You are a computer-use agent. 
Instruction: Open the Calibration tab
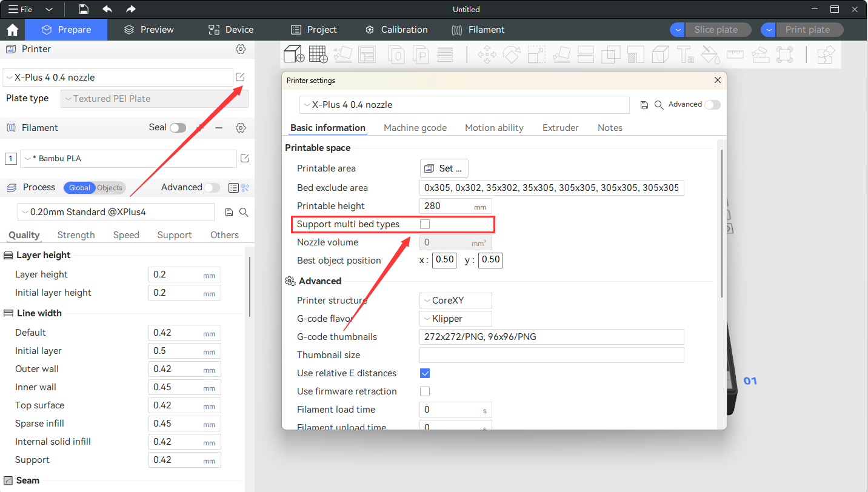click(x=396, y=30)
